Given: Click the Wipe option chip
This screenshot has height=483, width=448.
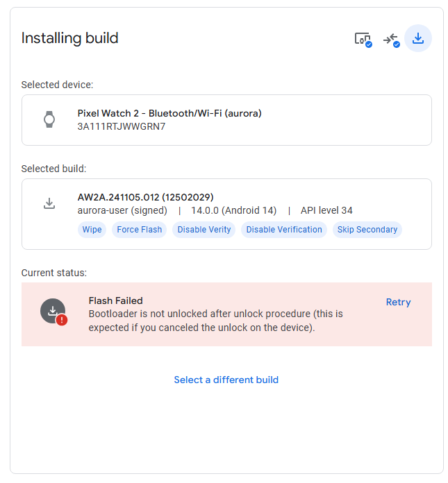Looking at the screenshot, I should point(92,230).
